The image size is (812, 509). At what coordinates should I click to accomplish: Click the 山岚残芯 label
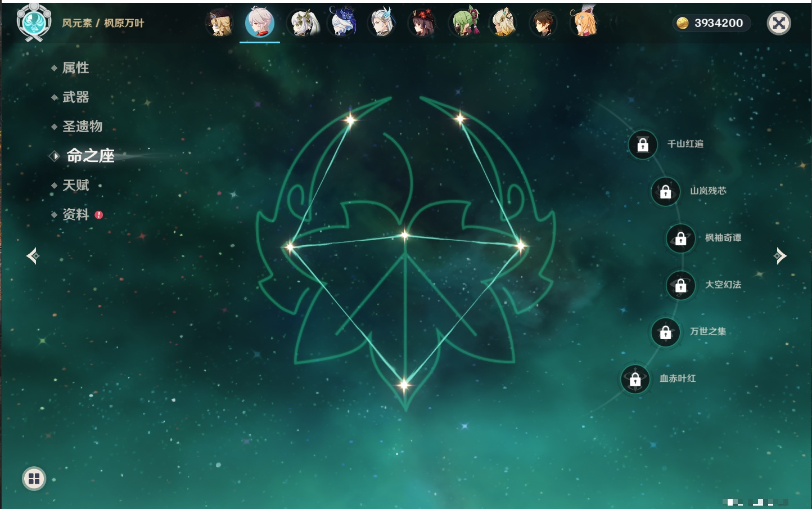point(708,191)
